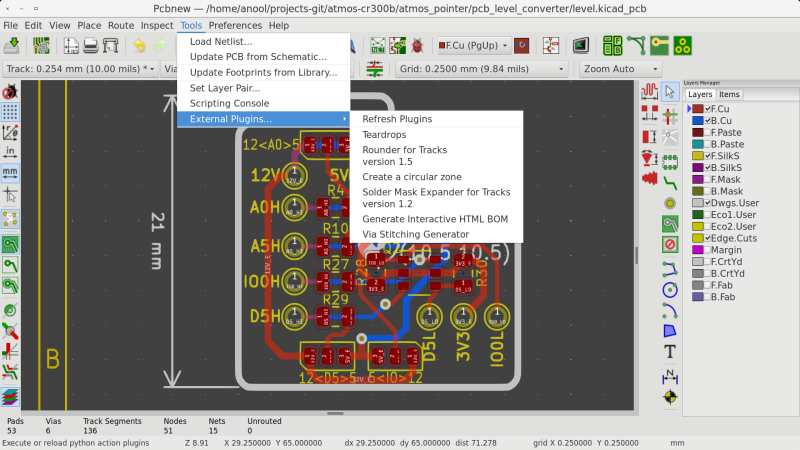
Task: Expand the Zoom Auto dropdown
Action: (x=620, y=69)
